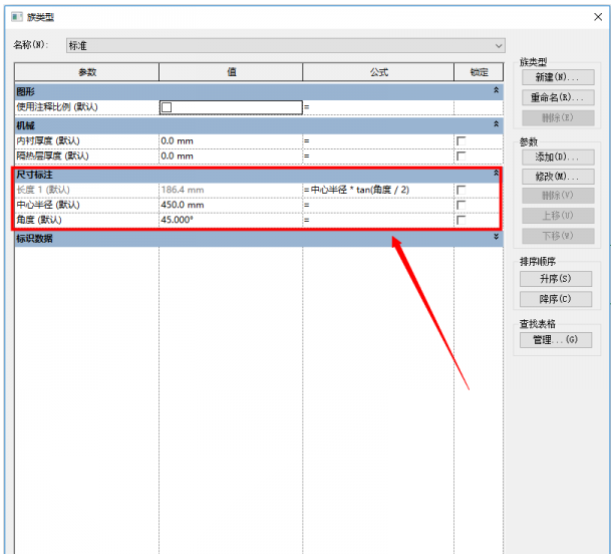Screen dimensions: 615x554
Task: Add a parameter with 添加 button
Action: pyautogui.click(x=557, y=158)
